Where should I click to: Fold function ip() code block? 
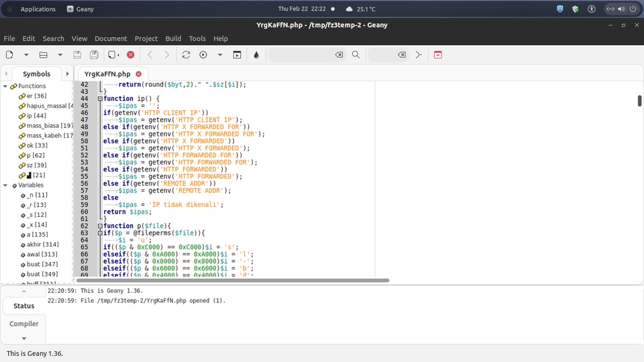100,99
